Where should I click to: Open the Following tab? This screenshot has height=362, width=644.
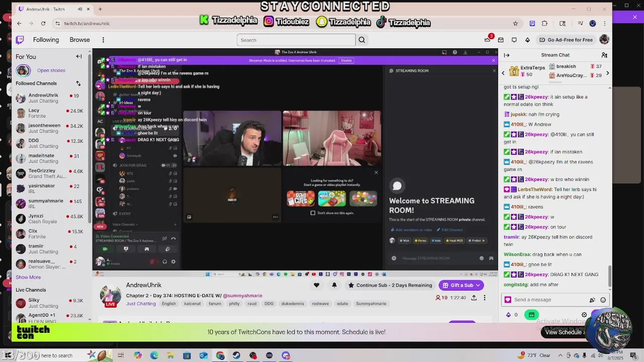46,40
